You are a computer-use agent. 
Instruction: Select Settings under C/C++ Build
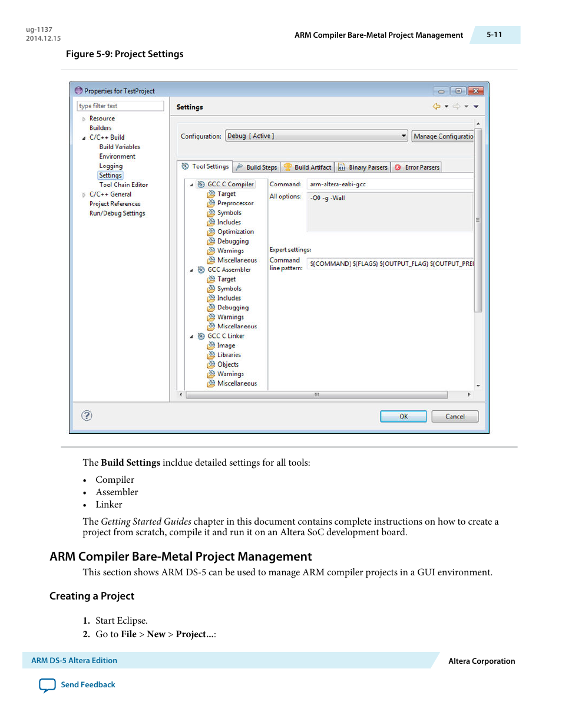point(110,176)
